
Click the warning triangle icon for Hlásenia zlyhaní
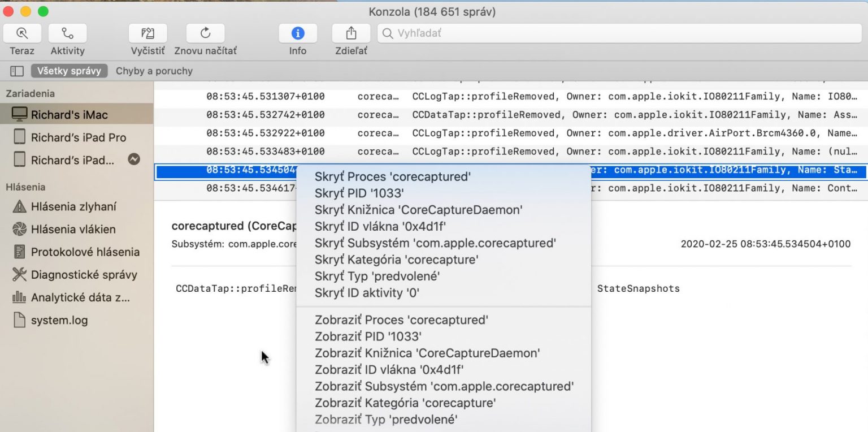coord(20,207)
